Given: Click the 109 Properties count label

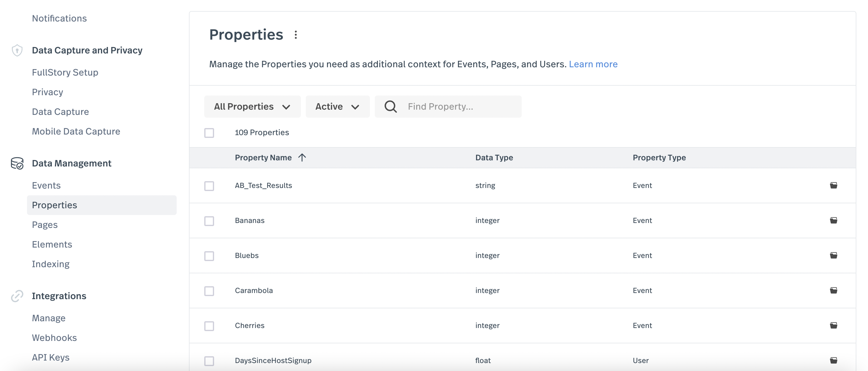Looking at the screenshot, I should [x=262, y=133].
